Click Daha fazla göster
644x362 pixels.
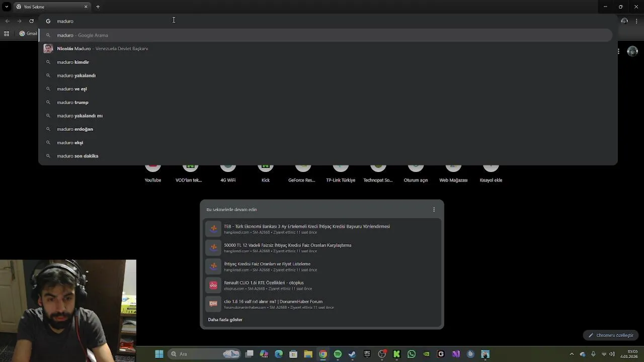(x=225, y=320)
